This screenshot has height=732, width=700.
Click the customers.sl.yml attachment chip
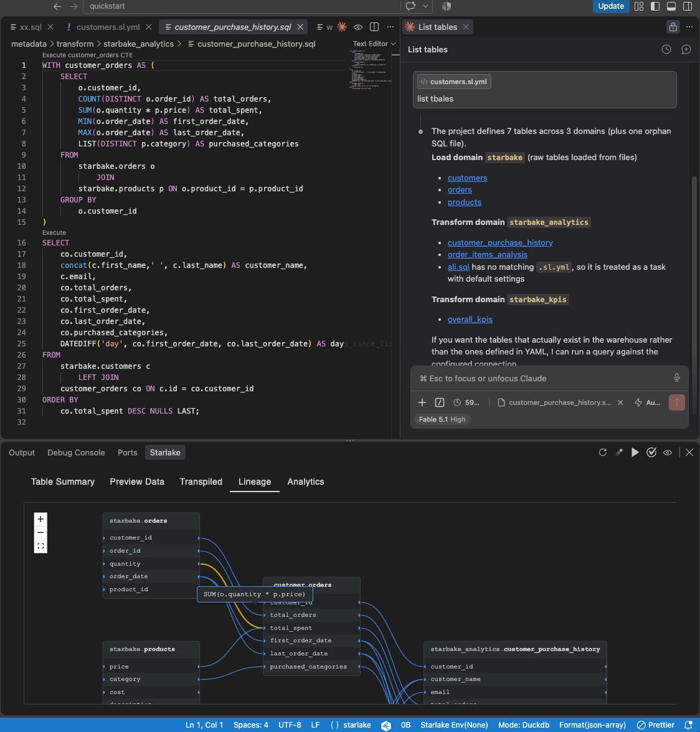[454, 82]
